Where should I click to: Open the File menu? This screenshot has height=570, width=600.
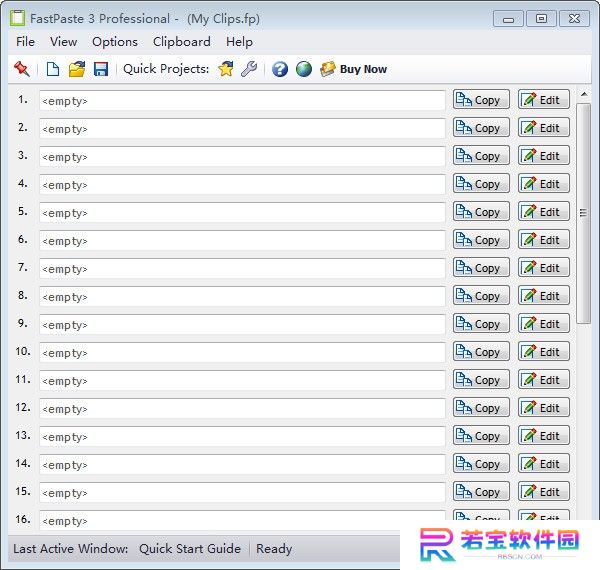pos(25,42)
